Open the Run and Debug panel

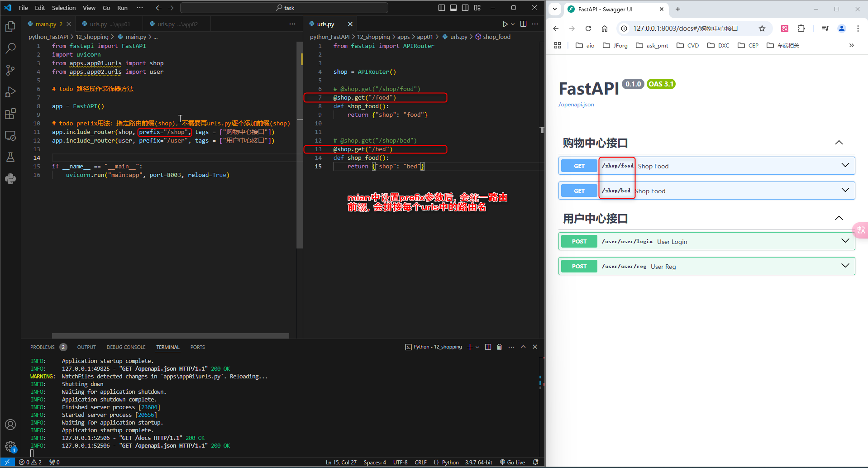coord(10,92)
